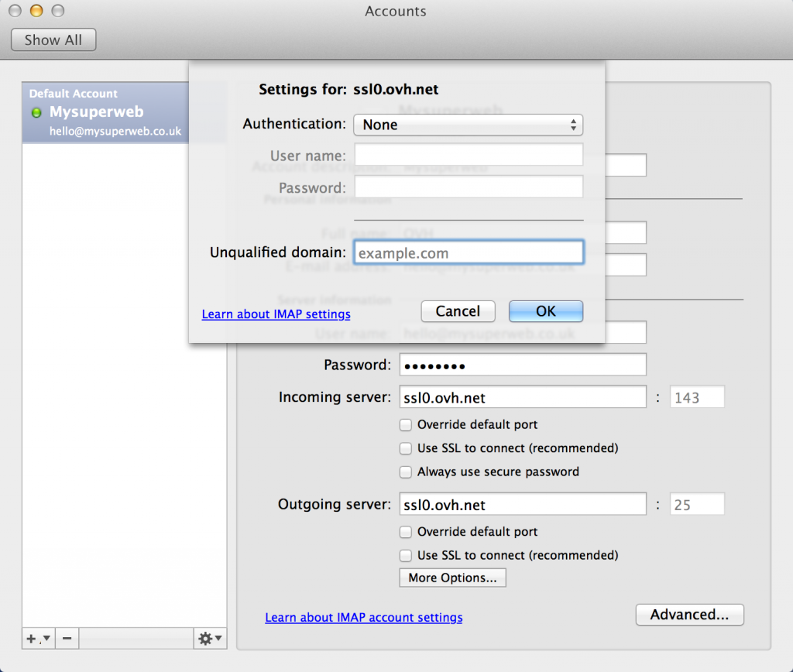Select the Mysuperweb account in the sidebar

pyautogui.click(x=105, y=112)
